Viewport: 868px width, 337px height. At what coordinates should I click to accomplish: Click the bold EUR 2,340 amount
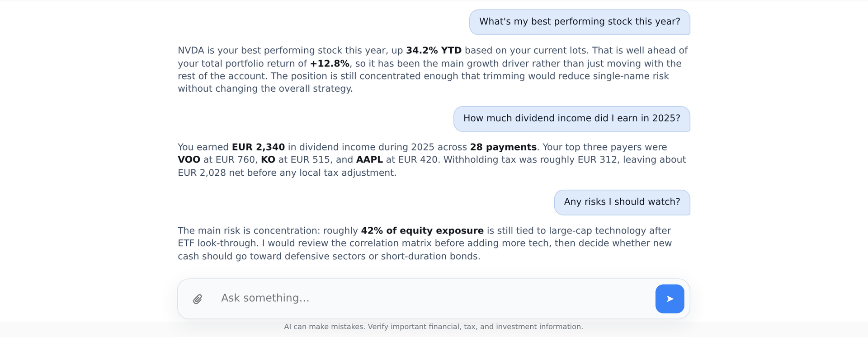coord(258,147)
